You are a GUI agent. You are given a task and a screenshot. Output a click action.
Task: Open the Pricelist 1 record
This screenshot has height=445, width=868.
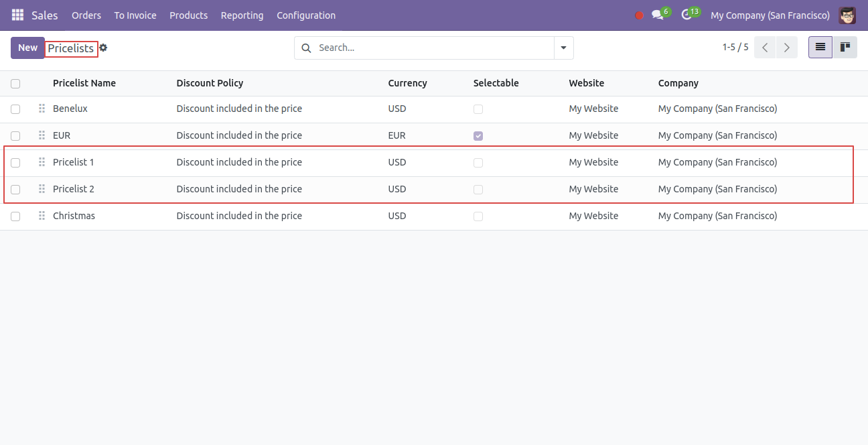(74, 162)
